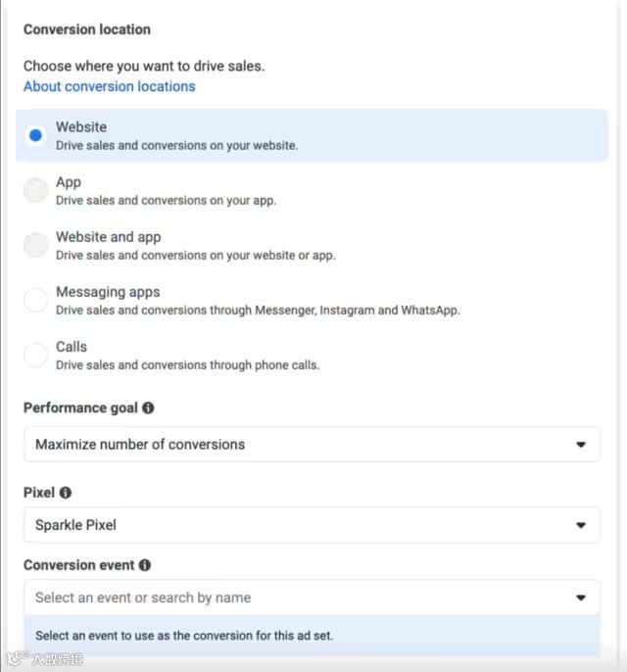This screenshot has width=627, height=672.
Task: Click info icon beside Pixel label
Action: 66,493
